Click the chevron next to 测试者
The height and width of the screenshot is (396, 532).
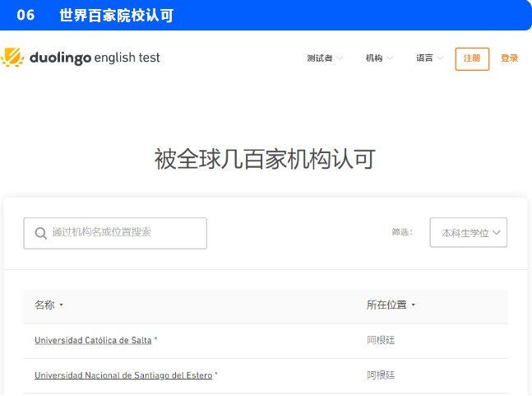[340, 58]
